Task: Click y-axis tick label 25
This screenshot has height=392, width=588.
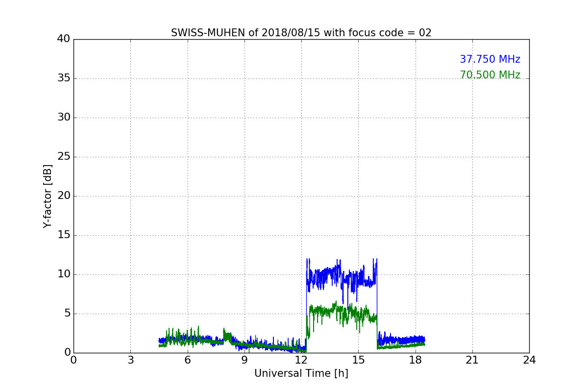Action: coord(64,157)
